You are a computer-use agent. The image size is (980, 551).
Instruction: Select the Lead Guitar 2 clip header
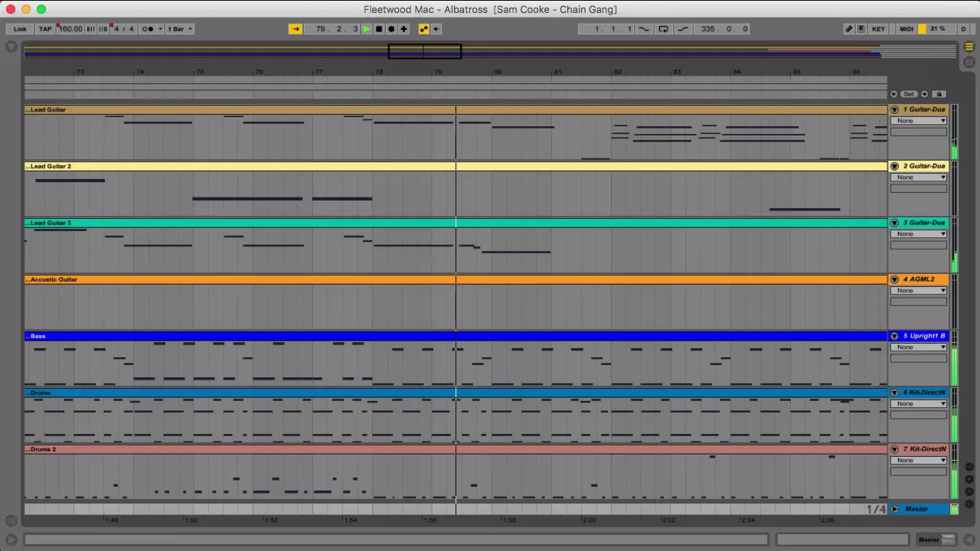point(456,166)
